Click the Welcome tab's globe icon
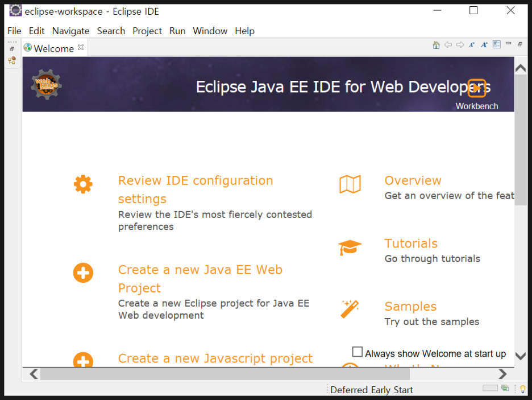532x400 pixels. click(28, 48)
